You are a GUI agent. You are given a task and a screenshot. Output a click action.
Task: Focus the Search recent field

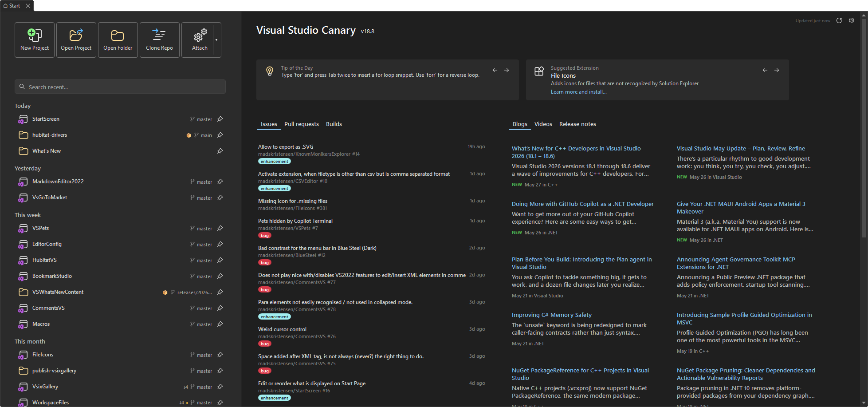[x=120, y=87]
